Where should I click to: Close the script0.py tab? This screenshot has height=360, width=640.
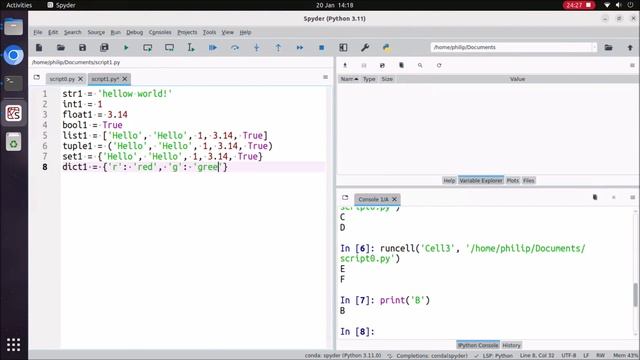click(x=80, y=79)
